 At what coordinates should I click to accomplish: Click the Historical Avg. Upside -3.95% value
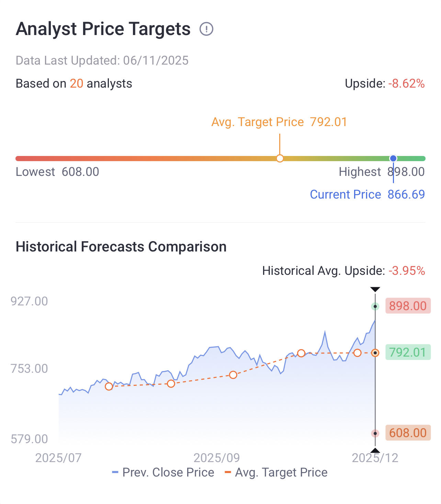tap(407, 271)
